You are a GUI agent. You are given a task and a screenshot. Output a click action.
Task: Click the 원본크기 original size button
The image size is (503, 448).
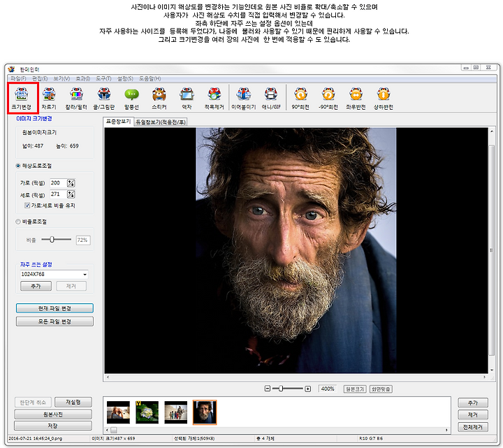355,389
